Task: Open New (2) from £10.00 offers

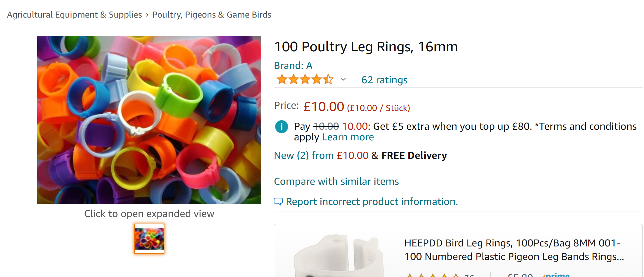Action: point(321,156)
